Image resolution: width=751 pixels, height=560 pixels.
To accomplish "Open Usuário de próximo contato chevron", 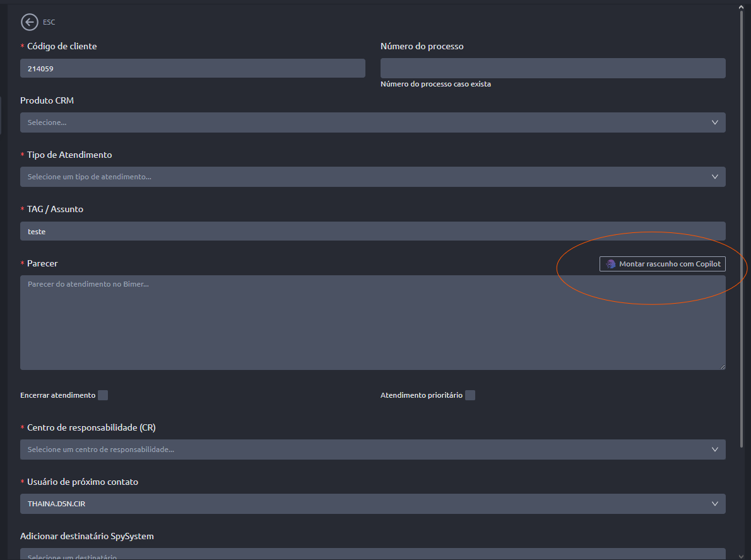I will tap(714, 504).
